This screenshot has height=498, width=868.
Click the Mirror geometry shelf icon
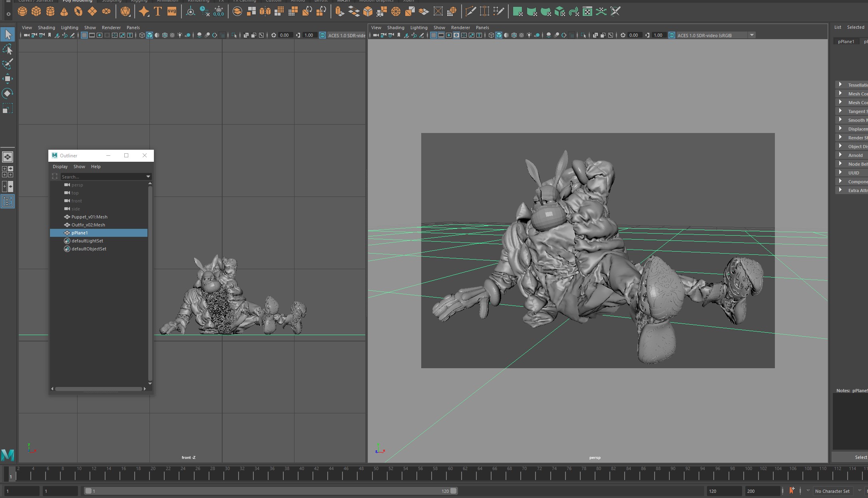265,12
